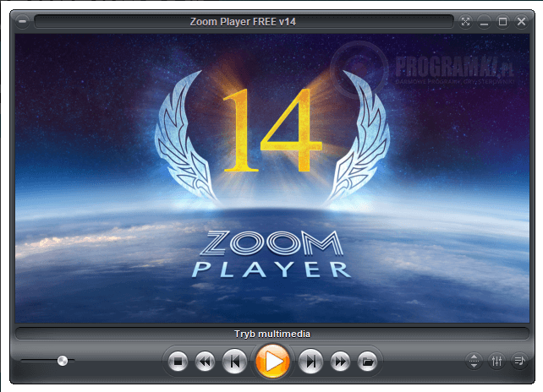
Task: Jump to previous track button
Action: pos(234,362)
